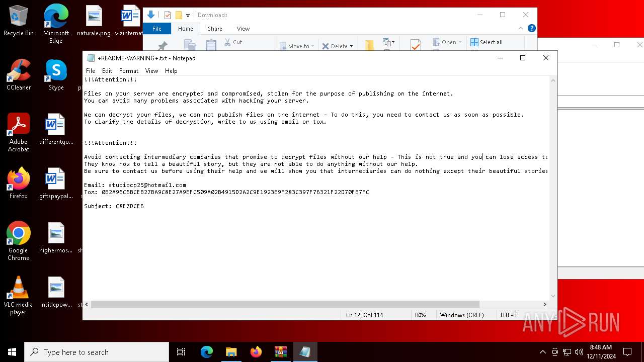This screenshot has height=362, width=644.
Task: Open Notepad Format menu
Action: (x=129, y=71)
